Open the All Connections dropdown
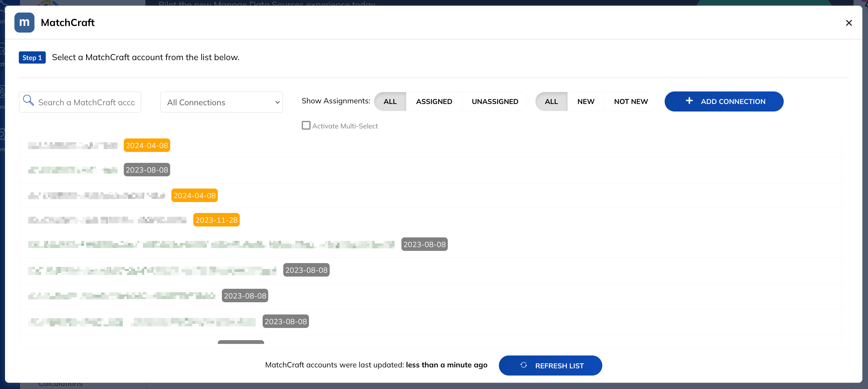 click(x=221, y=102)
